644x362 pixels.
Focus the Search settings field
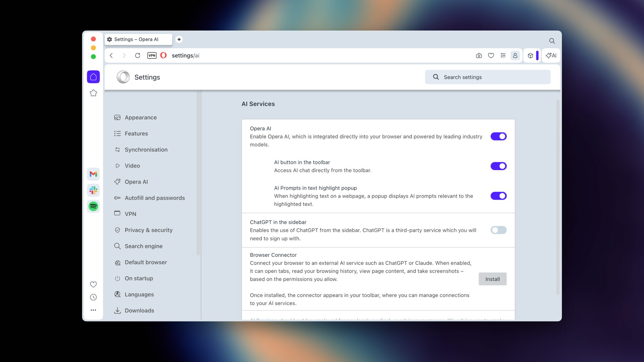pyautogui.click(x=488, y=77)
